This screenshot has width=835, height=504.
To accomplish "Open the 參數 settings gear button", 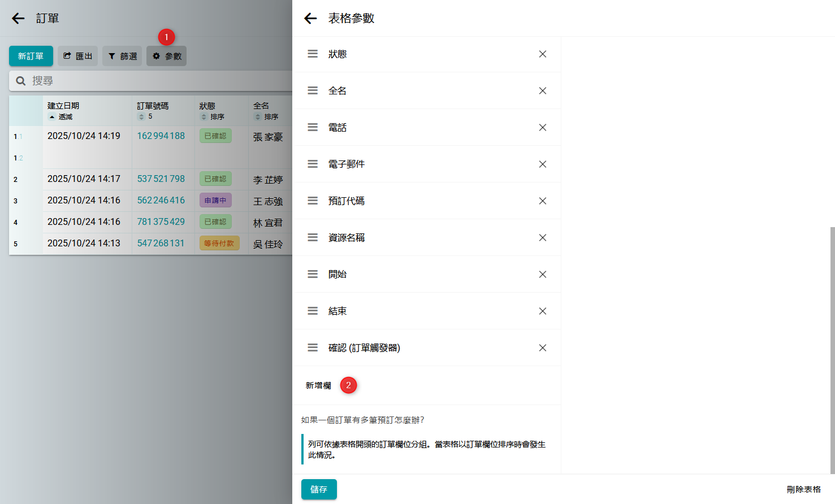I will [167, 56].
